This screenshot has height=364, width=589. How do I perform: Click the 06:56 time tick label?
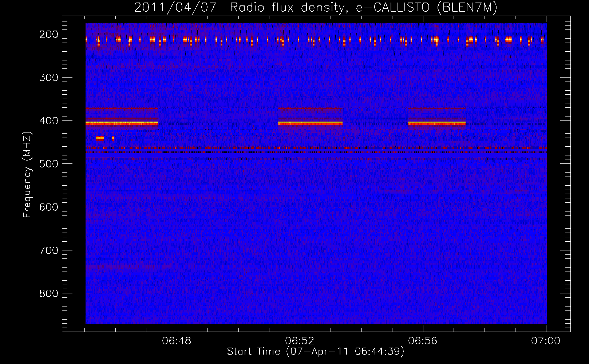[x=423, y=341]
